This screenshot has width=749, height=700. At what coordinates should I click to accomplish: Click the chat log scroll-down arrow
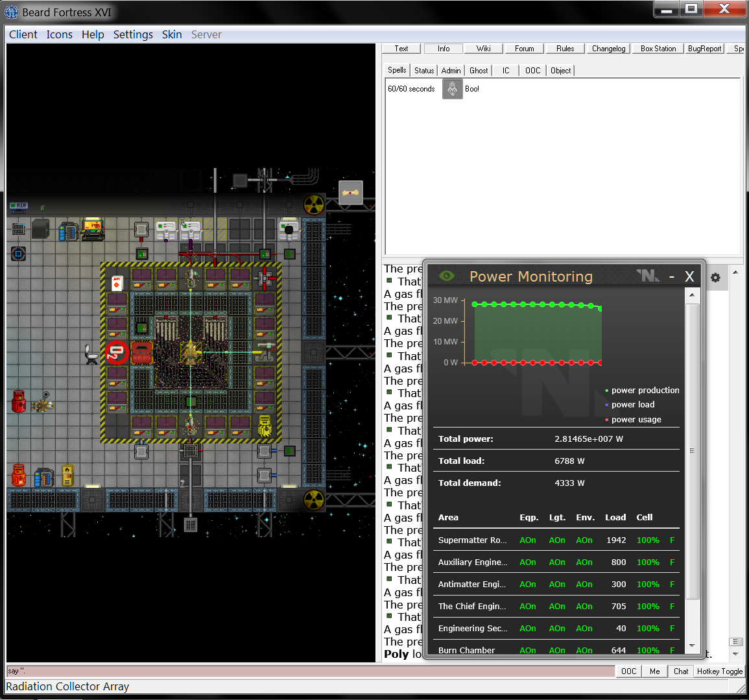(735, 654)
